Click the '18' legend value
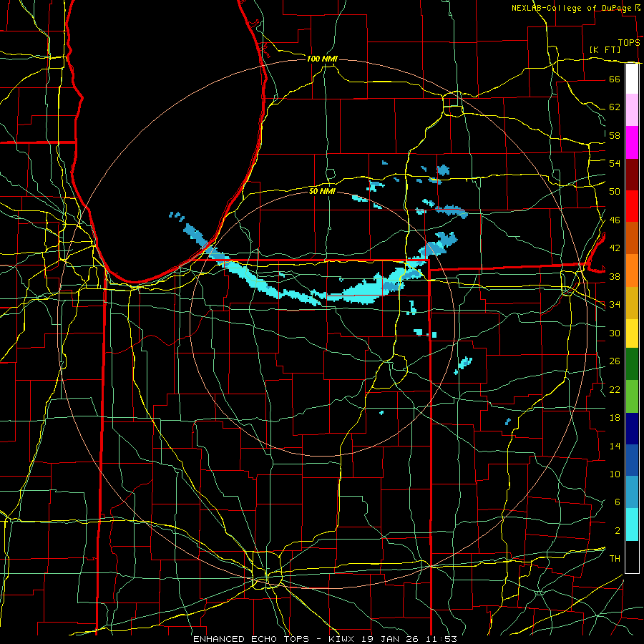 (615, 418)
